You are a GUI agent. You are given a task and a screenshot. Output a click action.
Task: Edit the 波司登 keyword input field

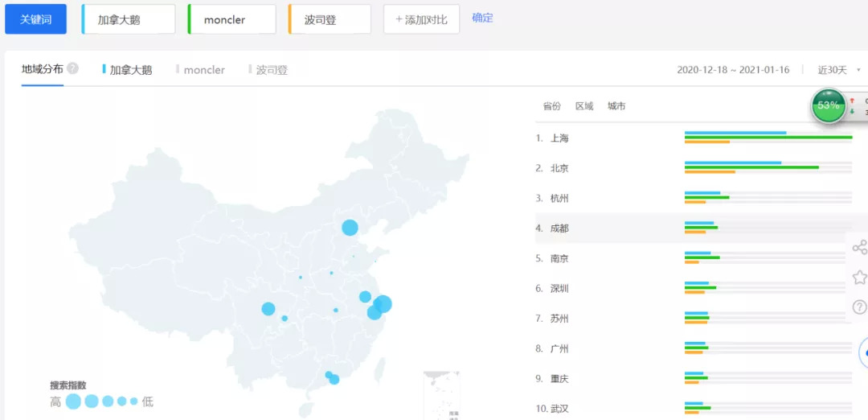point(330,19)
